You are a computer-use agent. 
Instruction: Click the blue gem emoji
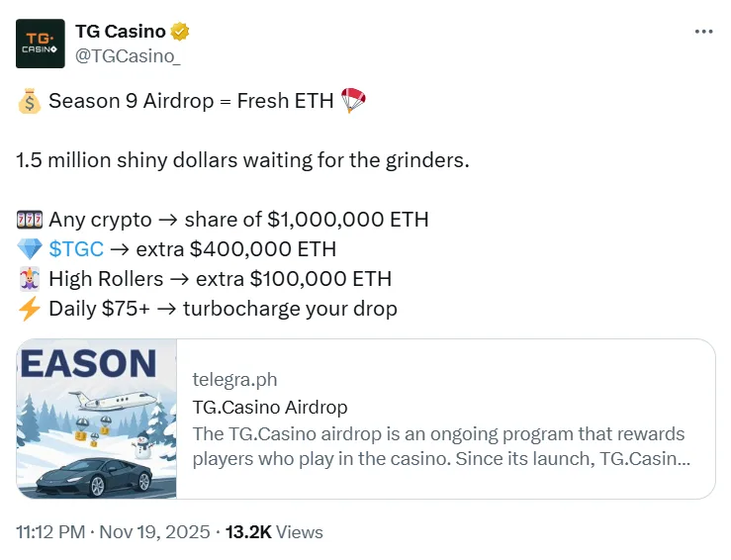coord(29,248)
